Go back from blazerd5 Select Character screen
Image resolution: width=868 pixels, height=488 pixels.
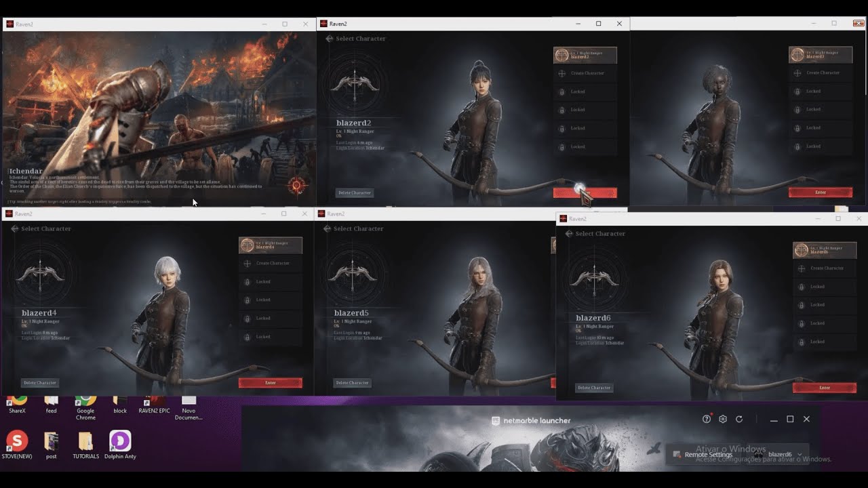coord(328,228)
